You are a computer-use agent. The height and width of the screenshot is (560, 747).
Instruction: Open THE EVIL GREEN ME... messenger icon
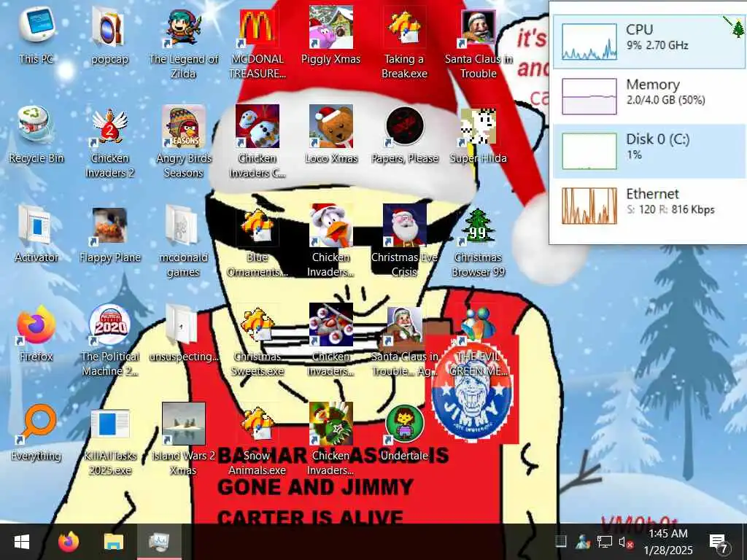click(x=478, y=341)
